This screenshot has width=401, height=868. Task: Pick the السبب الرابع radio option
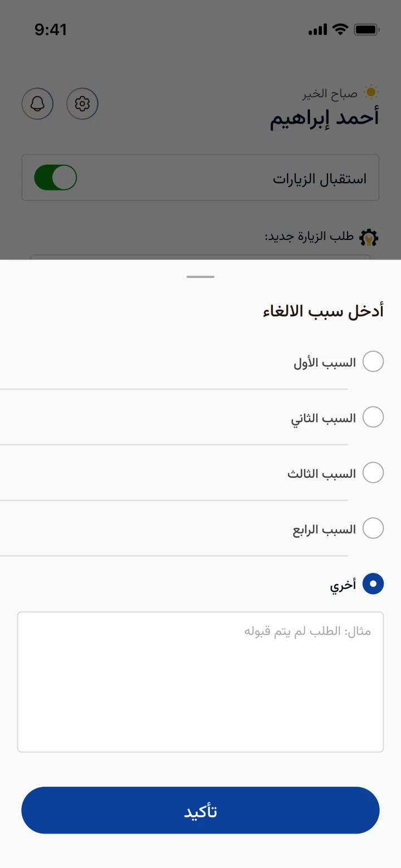(x=373, y=528)
